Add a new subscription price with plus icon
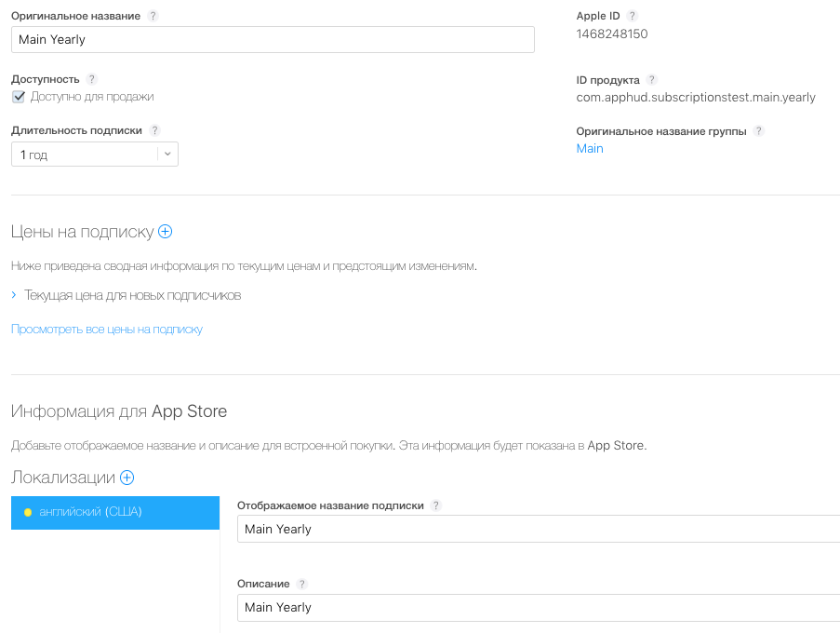This screenshot has width=840, height=633. pos(166,232)
